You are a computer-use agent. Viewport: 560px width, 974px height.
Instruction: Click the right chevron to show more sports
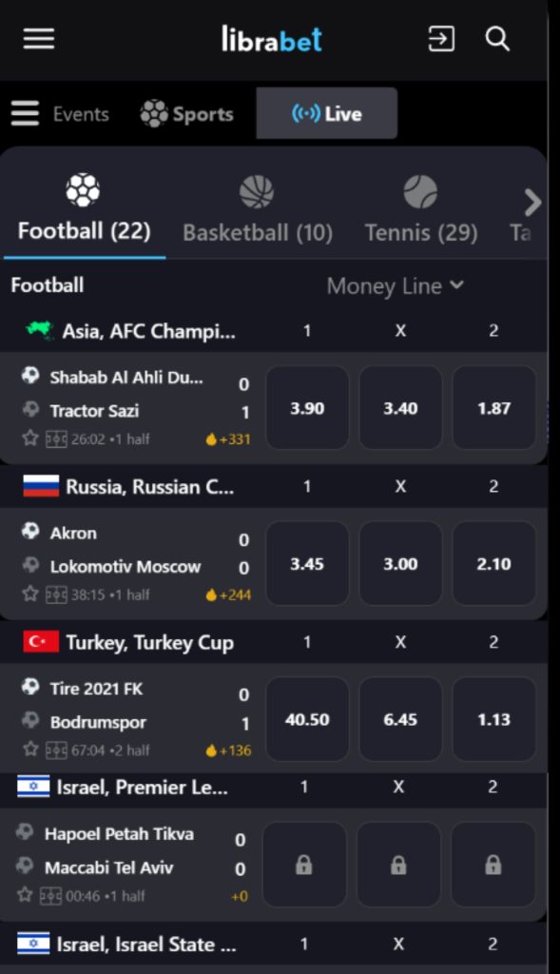point(532,201)
